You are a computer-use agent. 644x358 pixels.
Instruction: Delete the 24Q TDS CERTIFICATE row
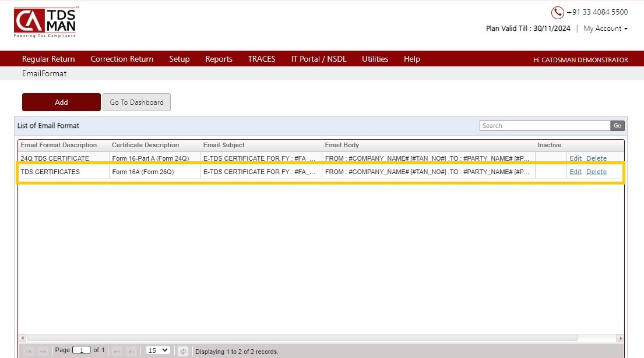tap(596, 158)
